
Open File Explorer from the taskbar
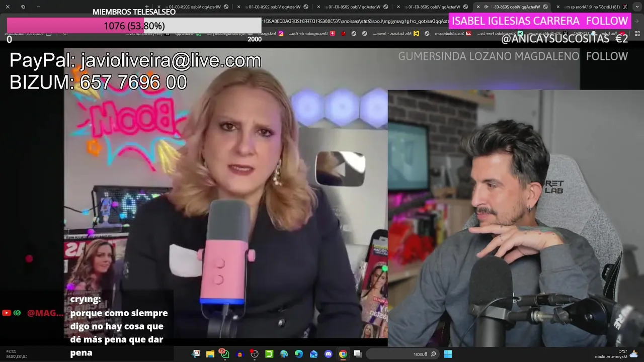[210, 354]
